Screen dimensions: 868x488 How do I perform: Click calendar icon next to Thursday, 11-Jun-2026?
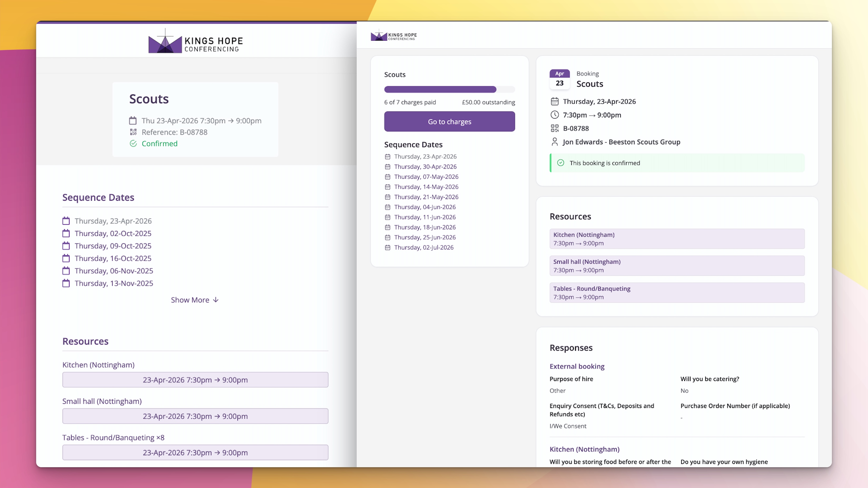click(x=387, y=217)
